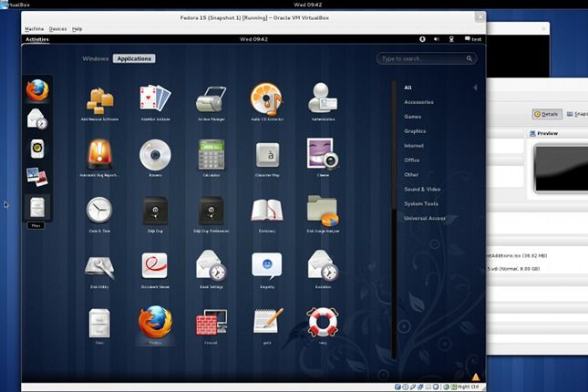Screen dimensions: 588x392
Task: Click the Activities button
Action: point(37,39)
